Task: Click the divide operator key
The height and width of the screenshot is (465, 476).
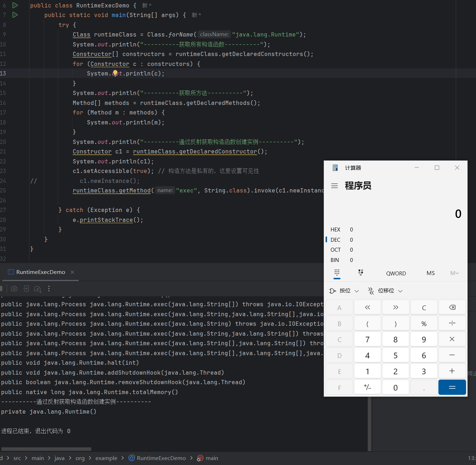Action: [x=452, y=323]
